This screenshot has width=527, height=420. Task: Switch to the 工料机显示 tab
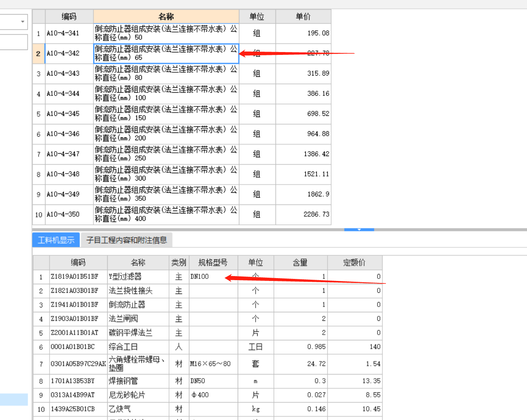click(56, 240)
